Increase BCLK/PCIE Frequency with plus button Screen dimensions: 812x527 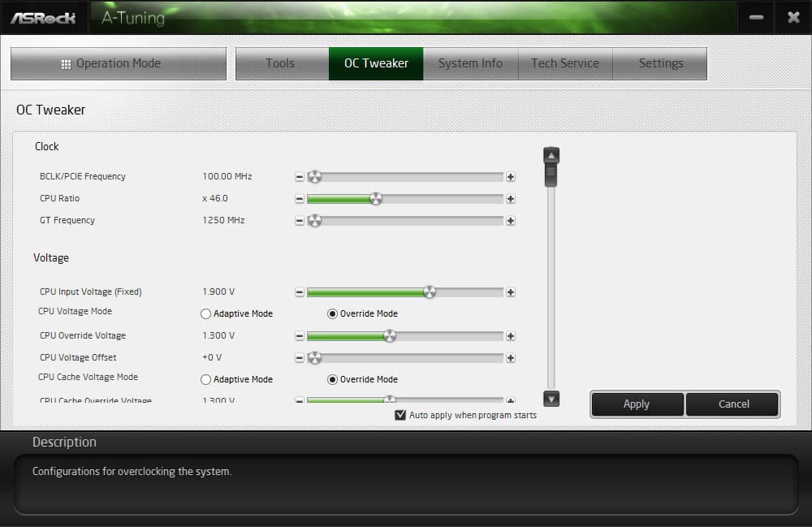point(511,177)
